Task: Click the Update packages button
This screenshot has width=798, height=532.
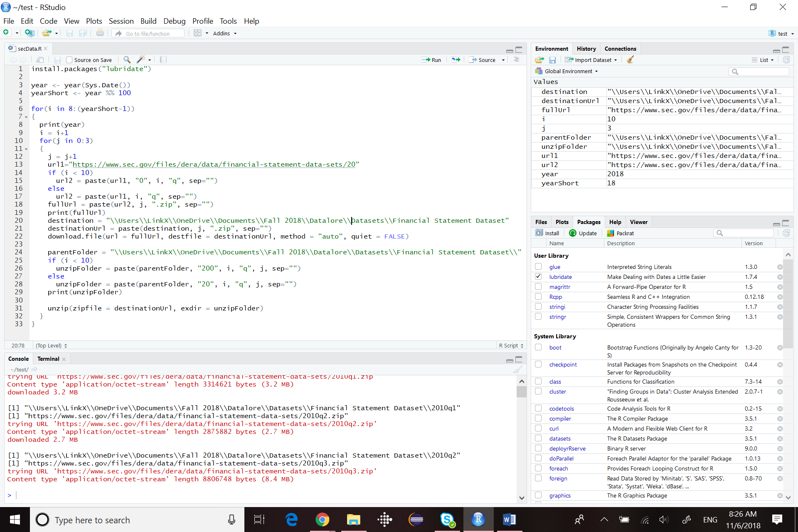Action: (583, 233)
